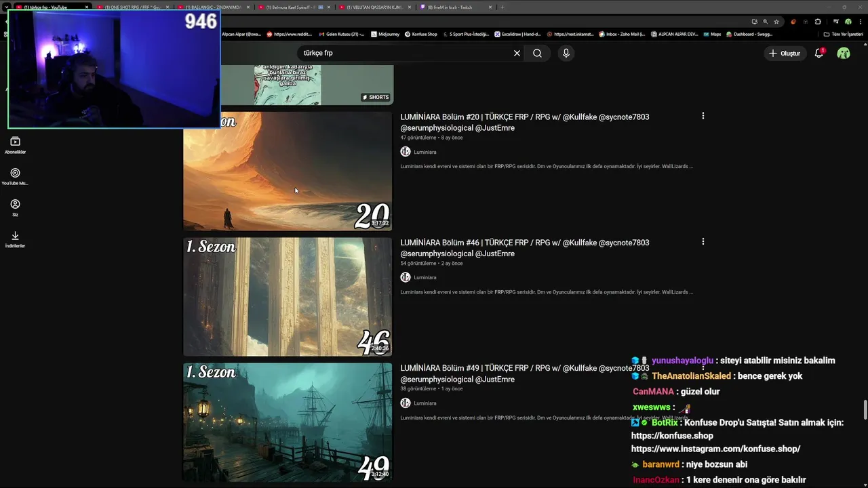This screenshot has height=488, width=868.
Task: Open options menu for Luminiara Bölüm #20
Action: click(703, 116)
